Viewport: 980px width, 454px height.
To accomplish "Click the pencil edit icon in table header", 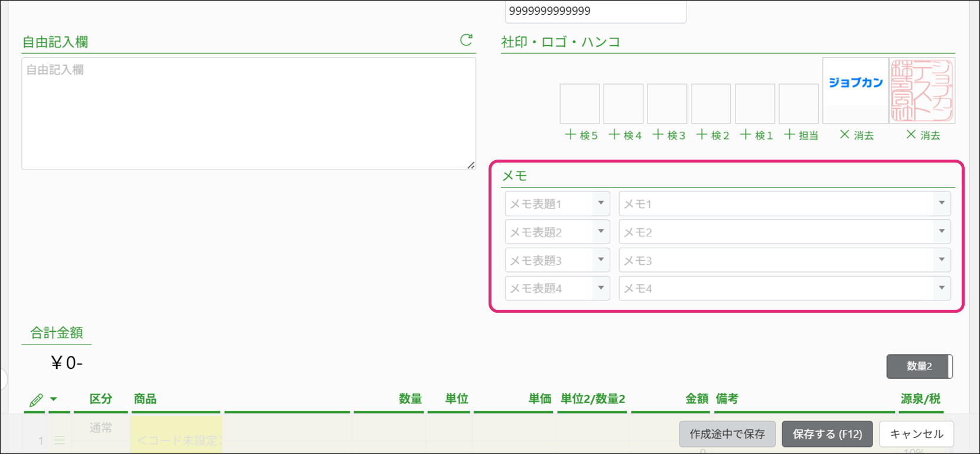I will point(36,400).
